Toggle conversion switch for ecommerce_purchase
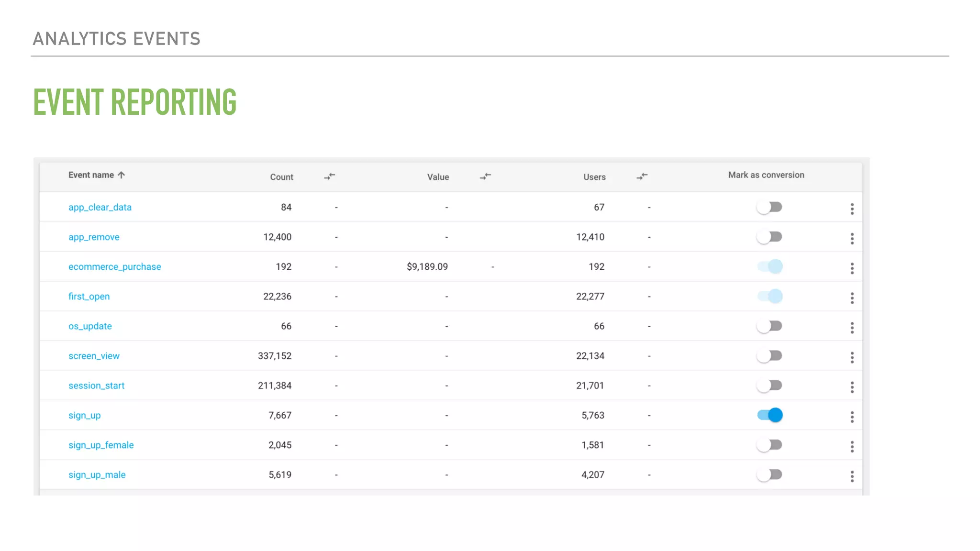The width and height of the screenshot is (980, 551). click(x=769, y=266)
